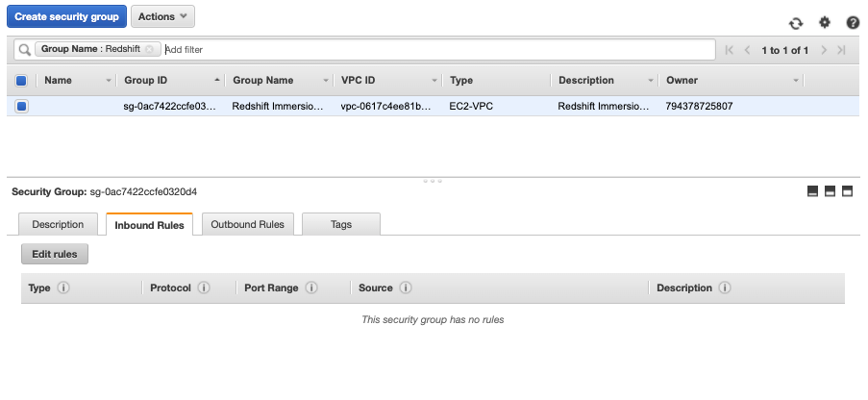Click the Edit rules button
The image size is (868, 400).
click(54, 254)
